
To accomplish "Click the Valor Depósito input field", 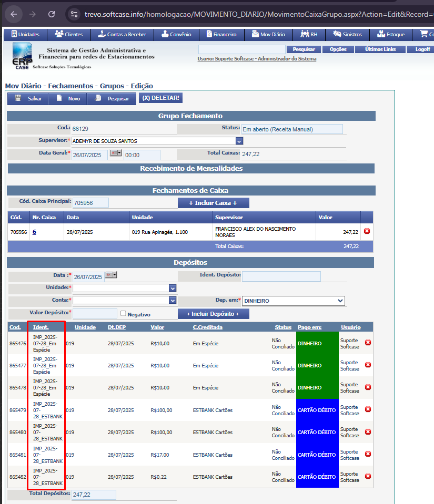I will 95,314.
